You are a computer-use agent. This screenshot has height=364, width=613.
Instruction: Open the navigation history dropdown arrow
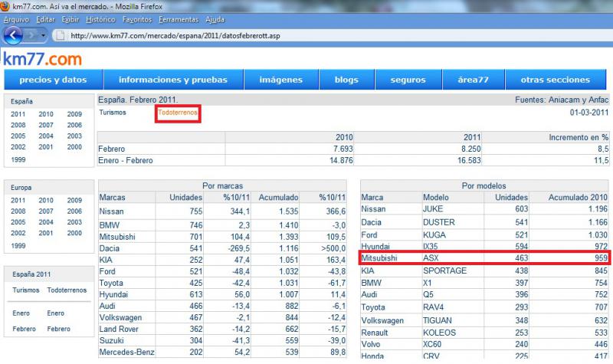tap(43, 35)
